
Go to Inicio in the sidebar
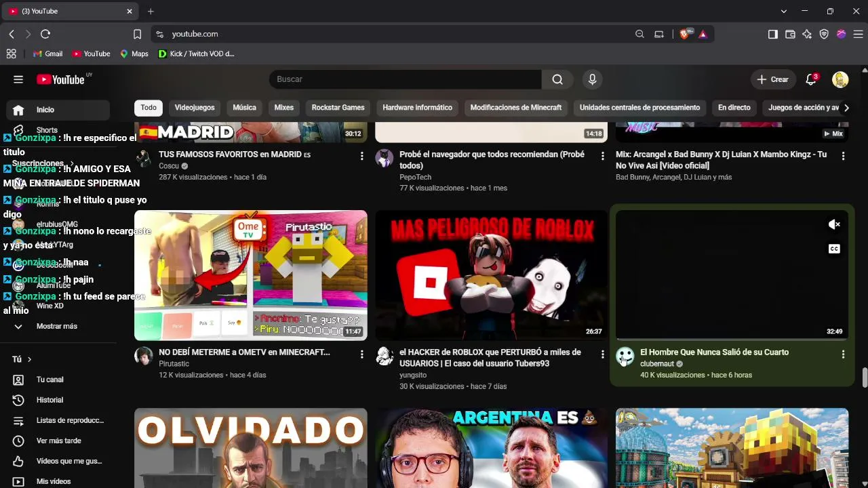(58, 110)
